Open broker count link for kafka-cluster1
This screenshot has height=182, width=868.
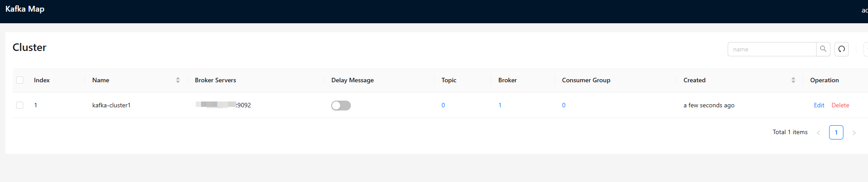(x=500, y=105)
